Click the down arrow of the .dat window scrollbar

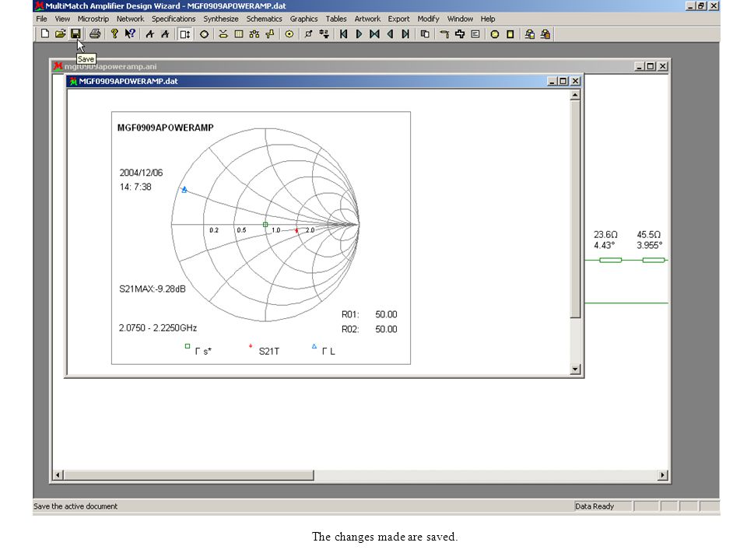point(575,369)
